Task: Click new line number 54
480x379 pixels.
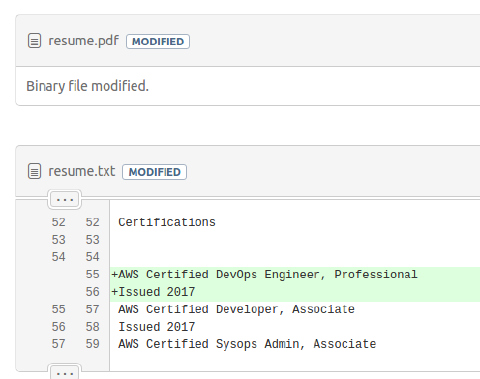Action: click(92, 257)
